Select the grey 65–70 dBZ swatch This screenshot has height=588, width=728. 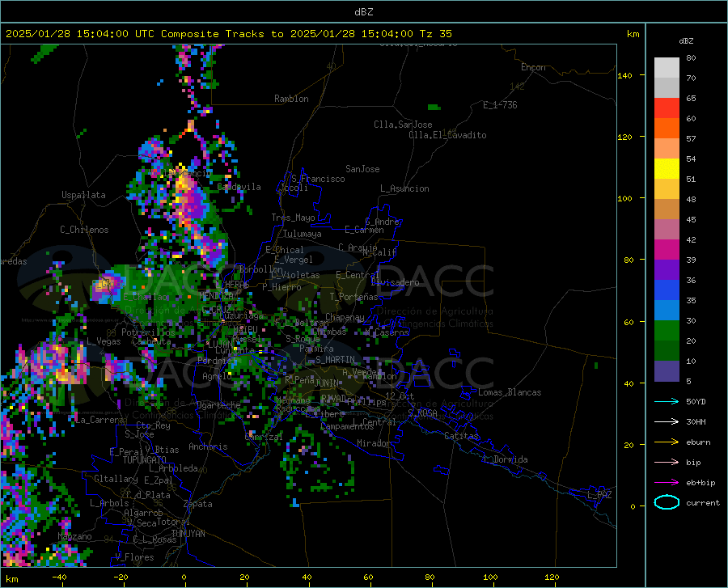pos(667,88)
